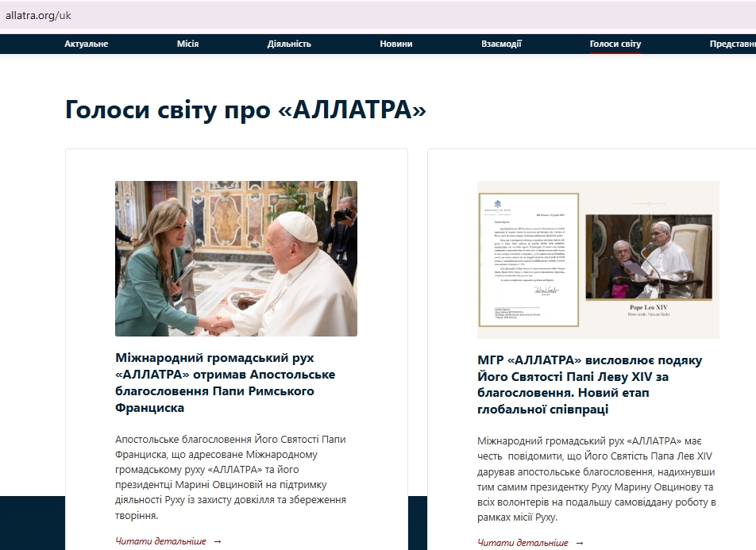756x550 pixels.
Task: Click the summary text of the Pope Francis card
Action: click(x=230, y=477)
